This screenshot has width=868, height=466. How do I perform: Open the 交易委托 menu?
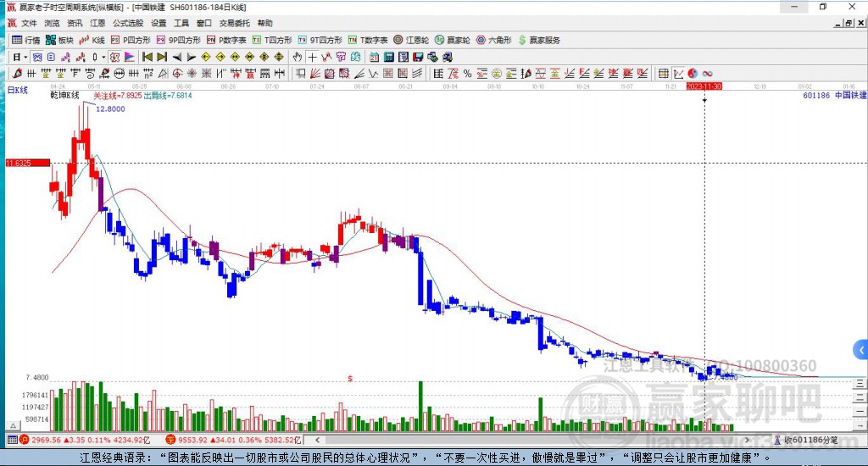234,23
